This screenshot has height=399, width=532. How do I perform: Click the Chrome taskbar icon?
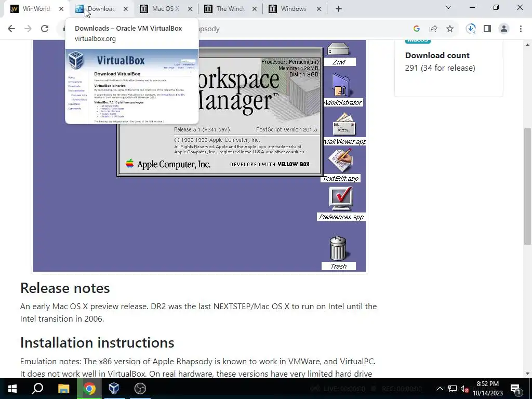[89, 389]
